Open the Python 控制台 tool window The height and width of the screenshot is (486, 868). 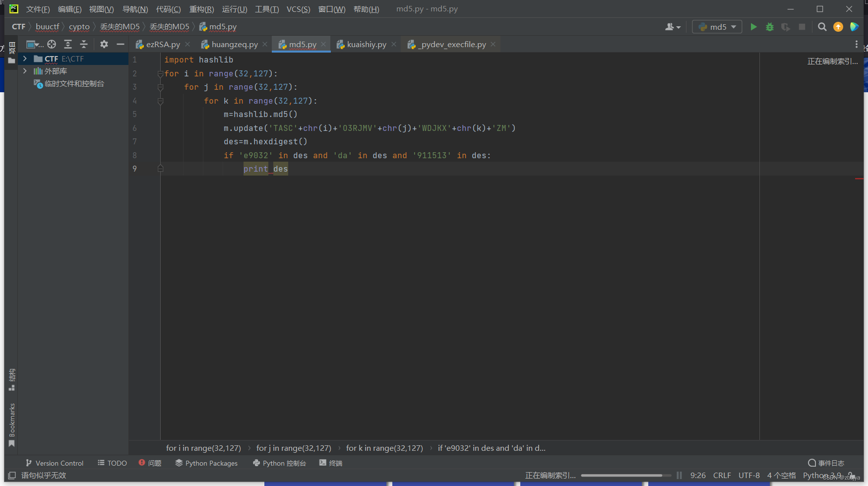click(279, 463)
